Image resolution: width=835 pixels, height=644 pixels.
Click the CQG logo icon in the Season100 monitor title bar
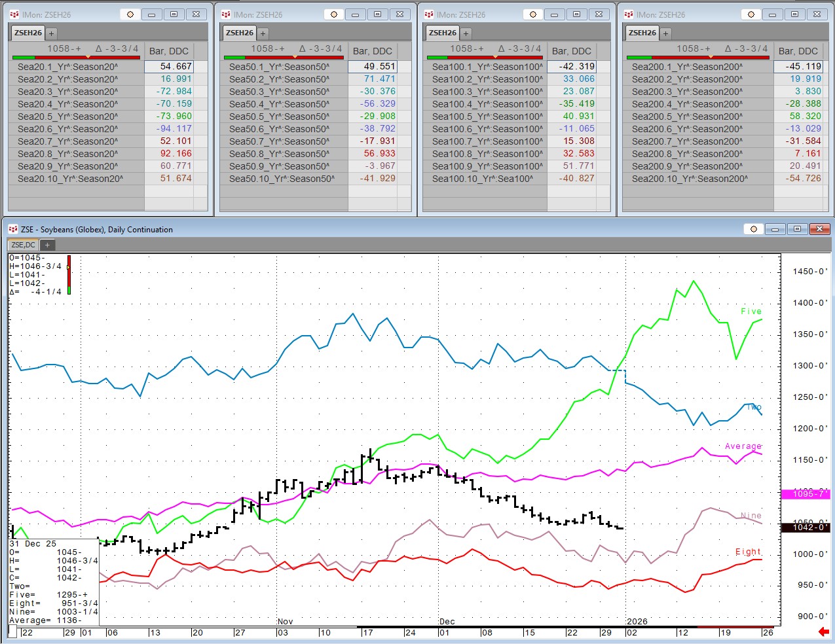point(429,14)
